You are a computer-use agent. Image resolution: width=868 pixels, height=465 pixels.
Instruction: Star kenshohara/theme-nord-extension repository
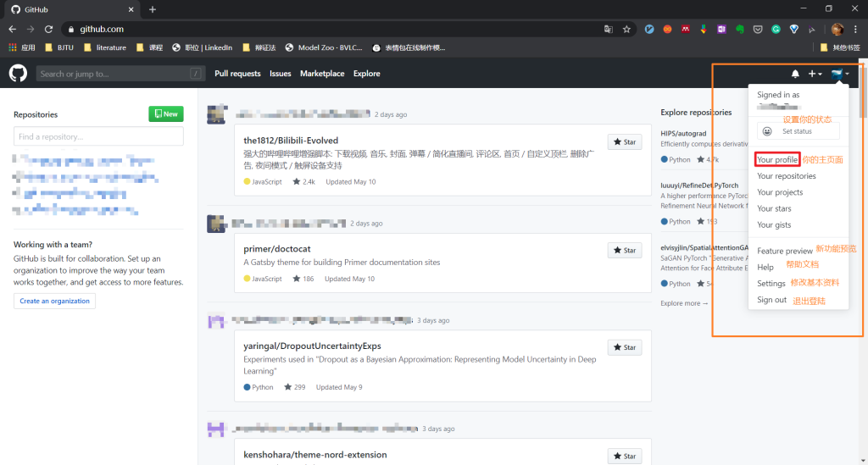(x=625, y=457)
